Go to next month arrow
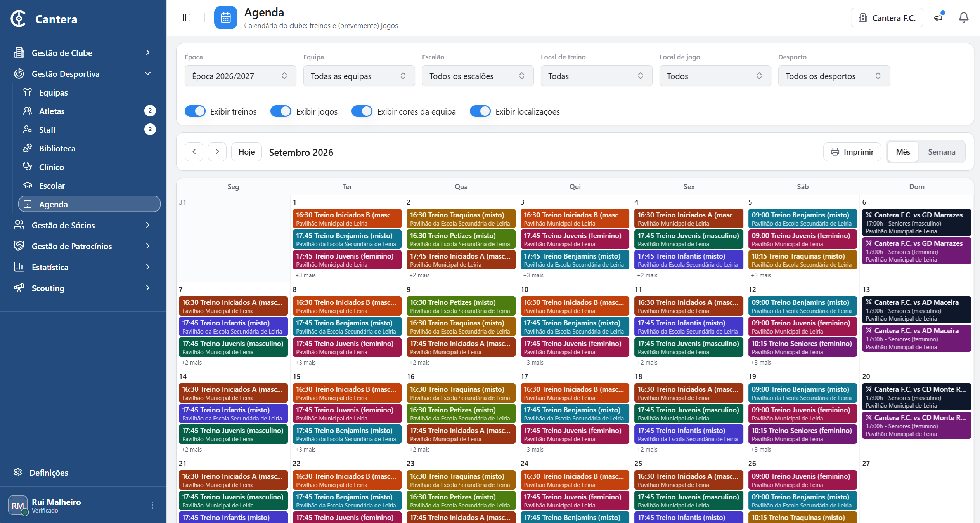This screenshot has width=980, height=523. [x=217, y=152]
